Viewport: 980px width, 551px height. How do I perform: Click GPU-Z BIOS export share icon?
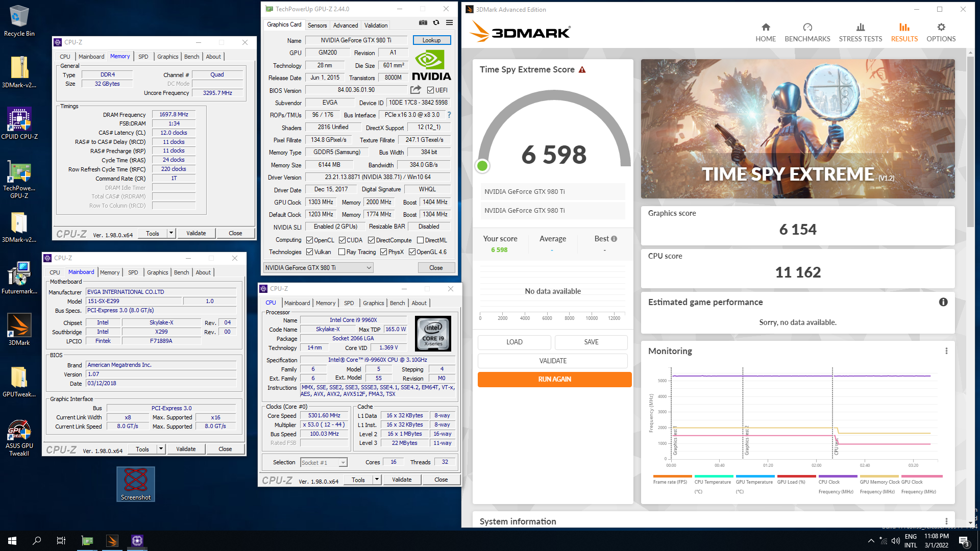point(415,90)
